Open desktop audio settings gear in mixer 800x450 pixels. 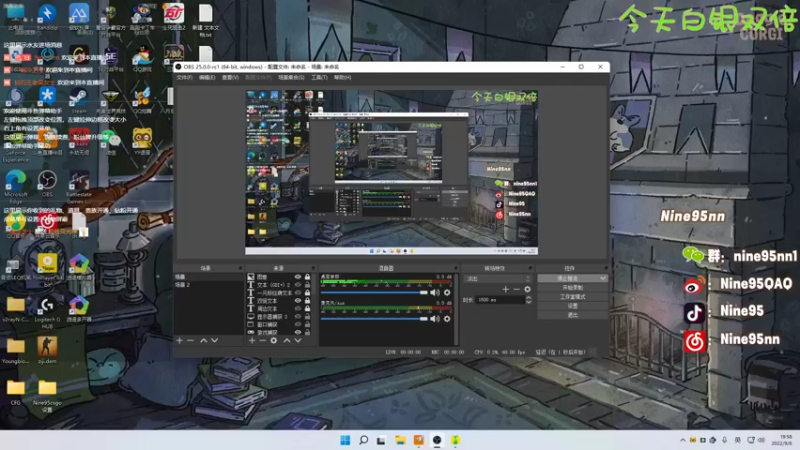tap(447, 292)
